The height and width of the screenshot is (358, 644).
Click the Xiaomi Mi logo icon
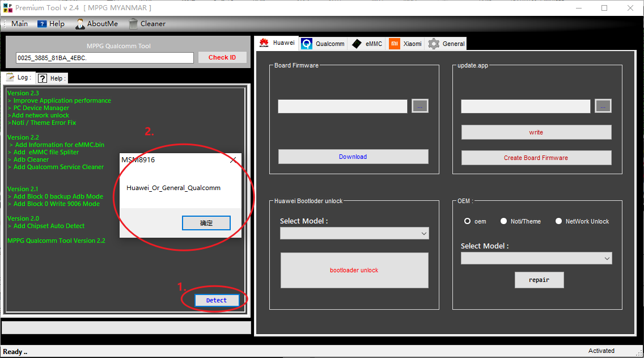(x=395, y=44)
